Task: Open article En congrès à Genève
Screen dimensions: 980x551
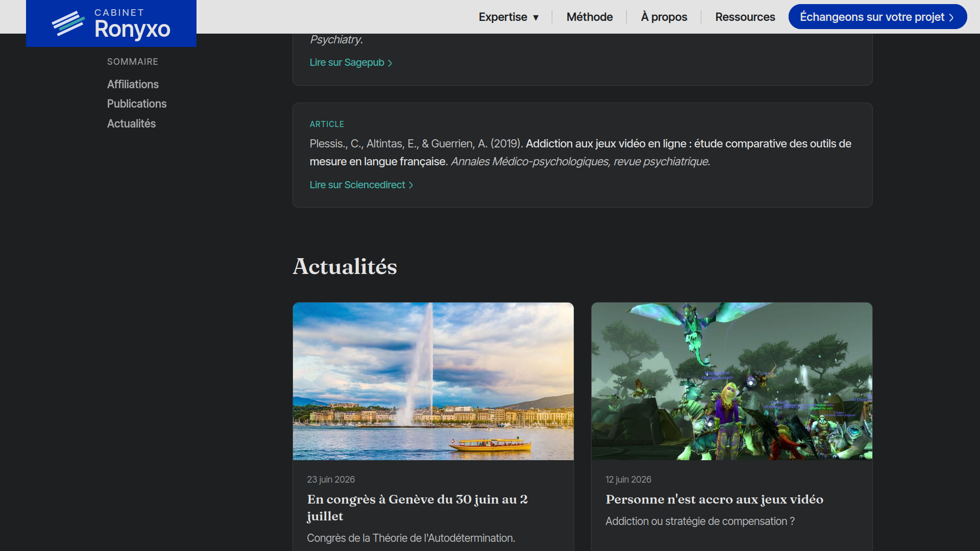Action: (418, 508)
